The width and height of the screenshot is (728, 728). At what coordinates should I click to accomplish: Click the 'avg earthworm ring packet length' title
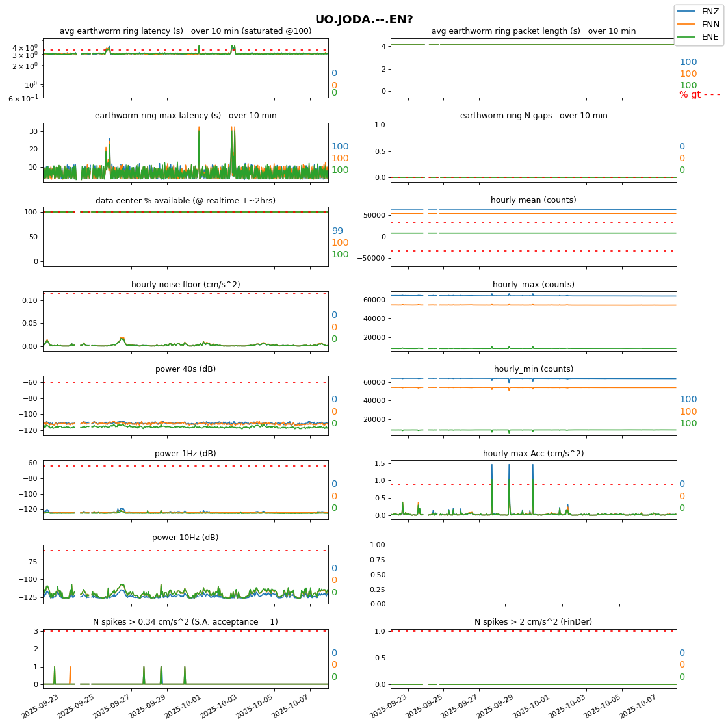click(533, 31)
